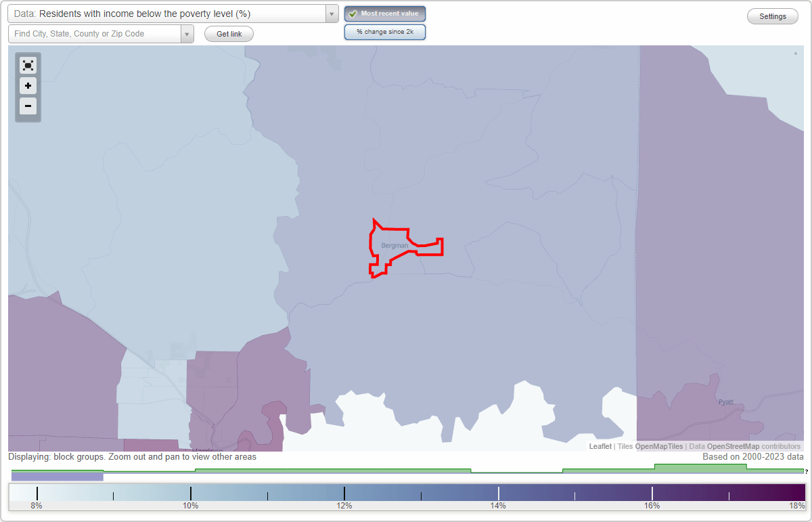Zoom in on the map

pyautogui.click(x=28, y=85)
